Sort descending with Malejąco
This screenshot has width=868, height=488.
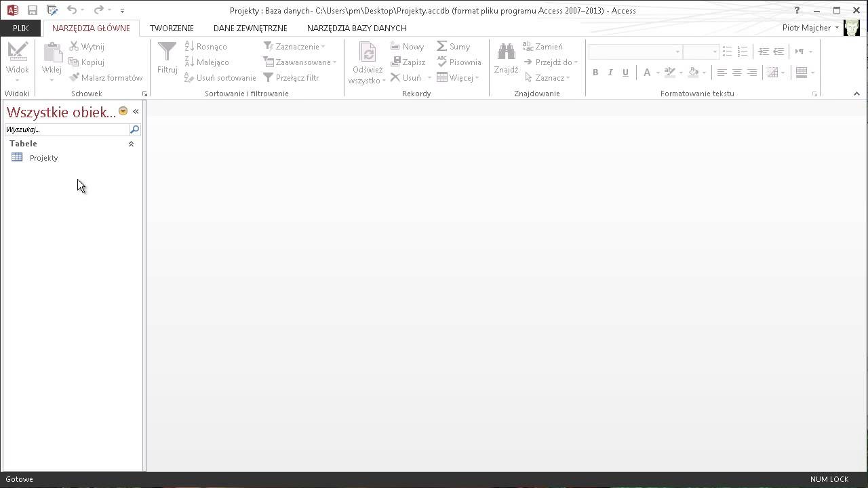click(x=207, y=62)
